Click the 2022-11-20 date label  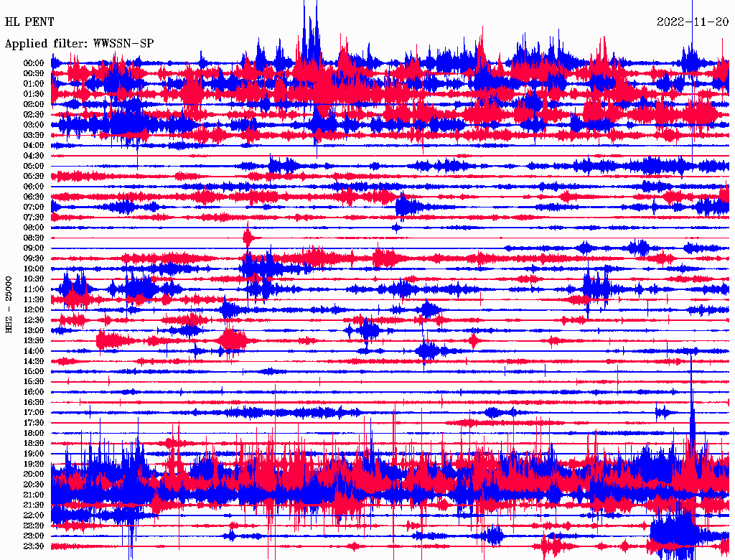(x=693, y=22)
